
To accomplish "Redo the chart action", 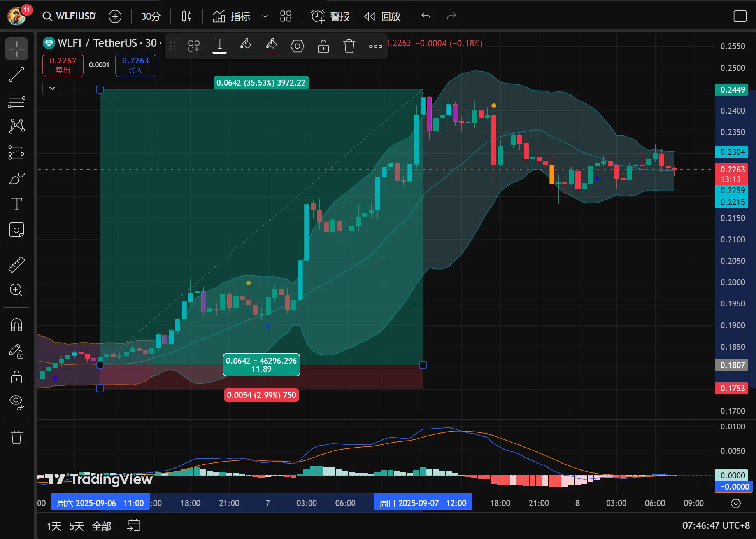I will 451,16.
